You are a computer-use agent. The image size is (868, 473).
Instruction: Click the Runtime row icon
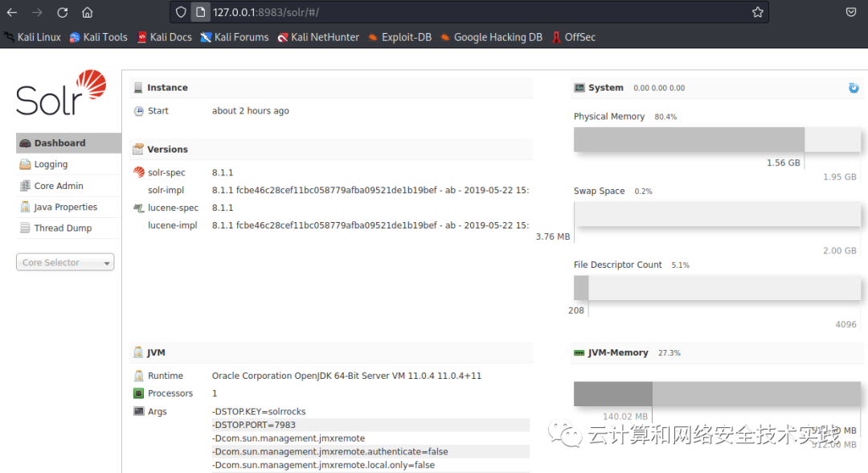click(x=138, y=376)
